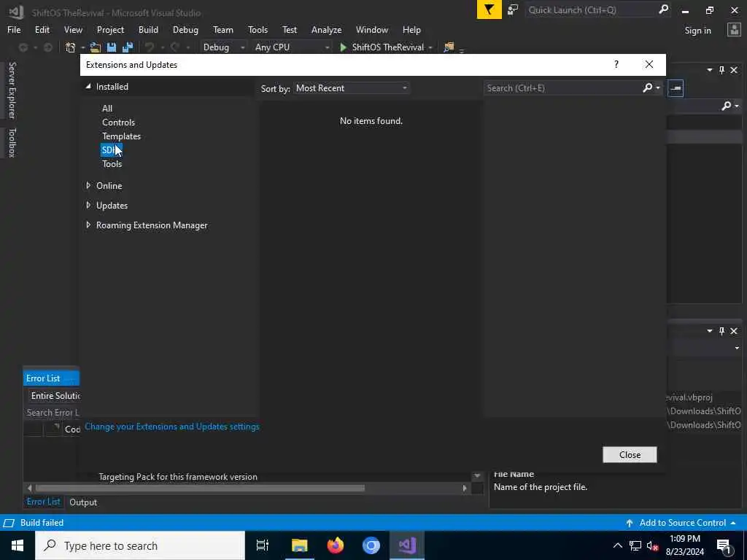The width and height of the screenshot is (747, 560).
Task: Click the Visual Studio logo icon
Action: coord(16,12)
